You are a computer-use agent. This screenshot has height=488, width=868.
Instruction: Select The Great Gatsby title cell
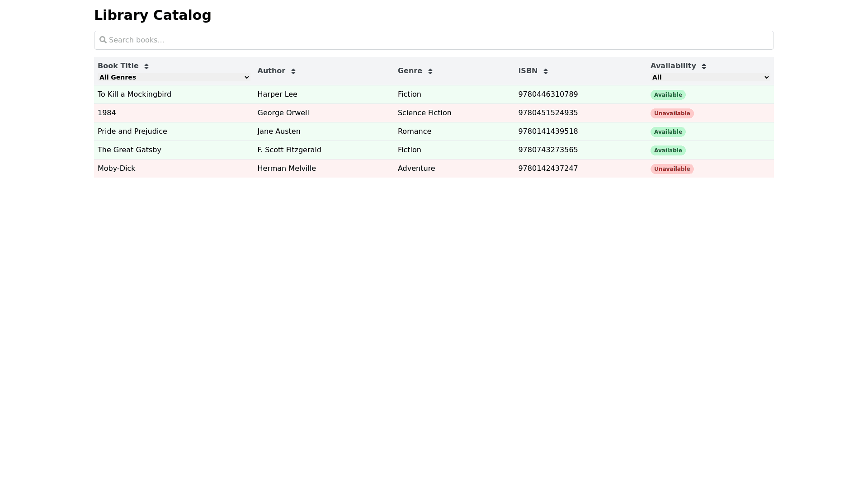(129, 150)
